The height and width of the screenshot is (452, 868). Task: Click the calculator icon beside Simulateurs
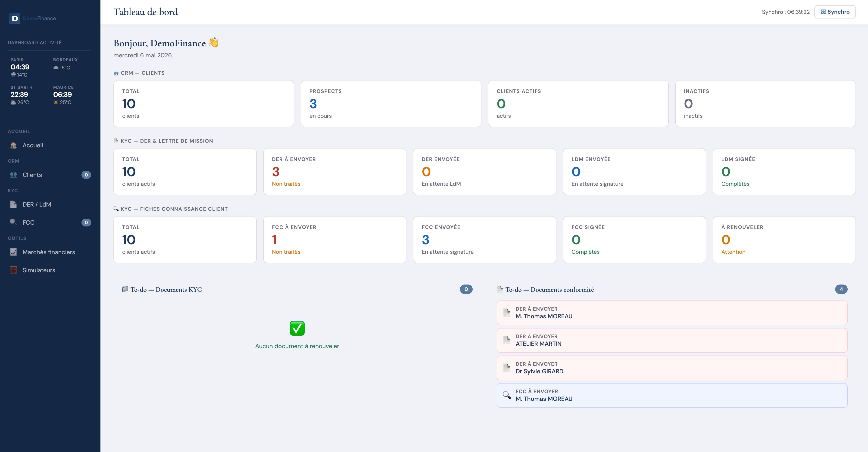[x=13, y=270]
